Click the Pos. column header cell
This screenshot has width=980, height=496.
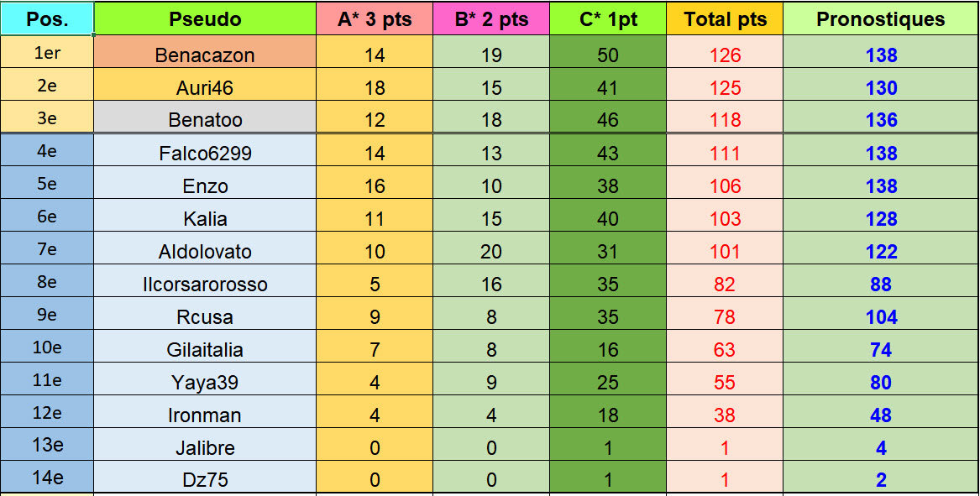coord(47,18)
